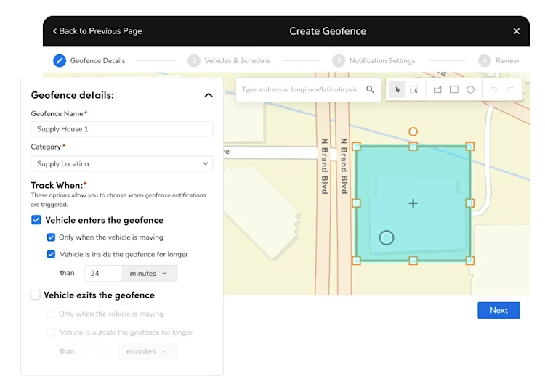The width and height of the screenshot is (545, 392).
Task: Open the minutes unit dropdown for entering
Action: [150, 274]
